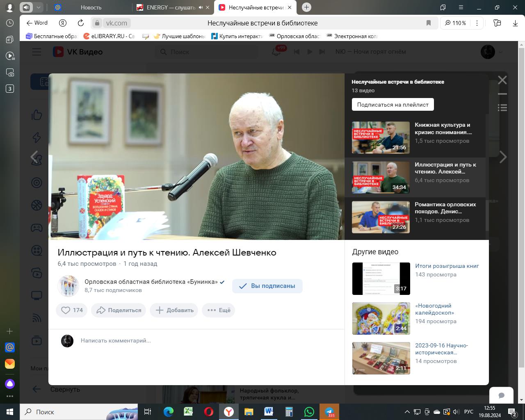Image resolution: width=525 pixels, height=420 pixels.
Task: Mute the tab audio speaker toggle
Action: point(26,7)
